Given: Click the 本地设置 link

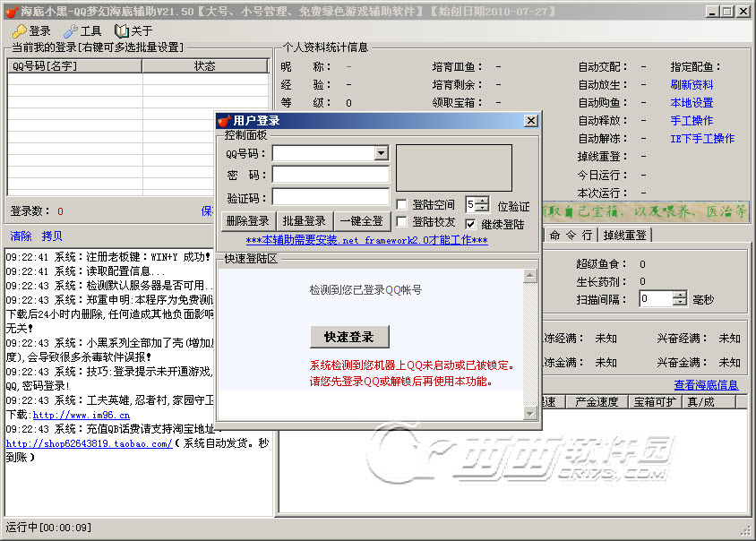Looking at the screenshot, I should click(692, 103).
